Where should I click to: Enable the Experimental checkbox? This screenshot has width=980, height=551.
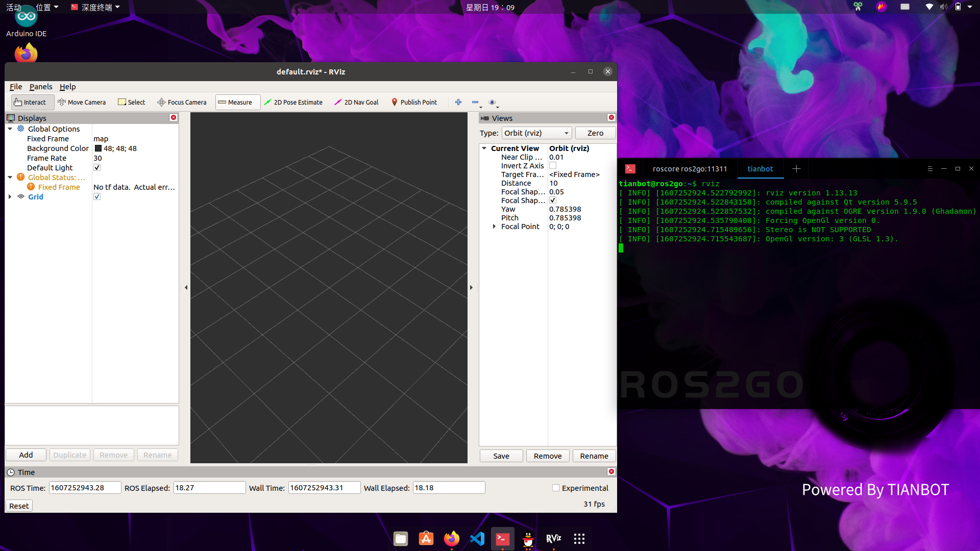[556, 488]
